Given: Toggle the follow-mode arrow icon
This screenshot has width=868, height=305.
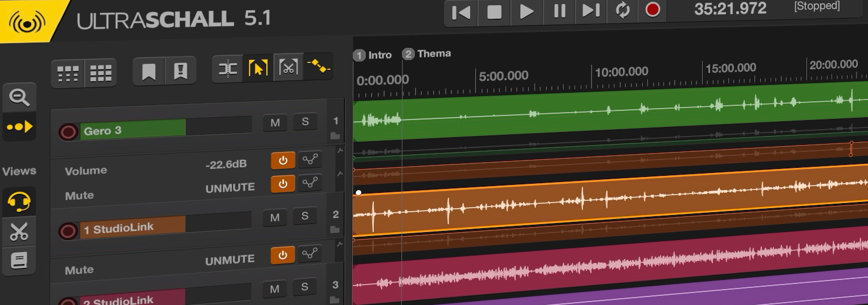Looking at the screenshot, I should click(x=20, y=126).
